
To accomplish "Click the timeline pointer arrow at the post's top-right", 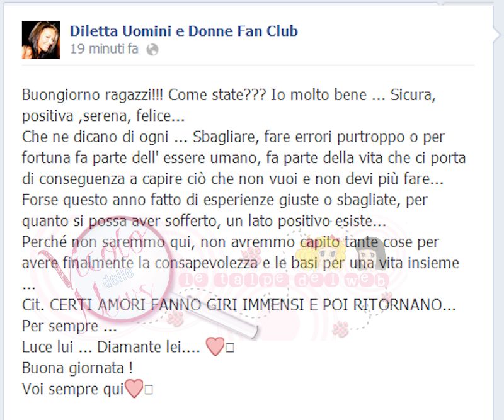I will pyautogui.click(x=497, y=33).
